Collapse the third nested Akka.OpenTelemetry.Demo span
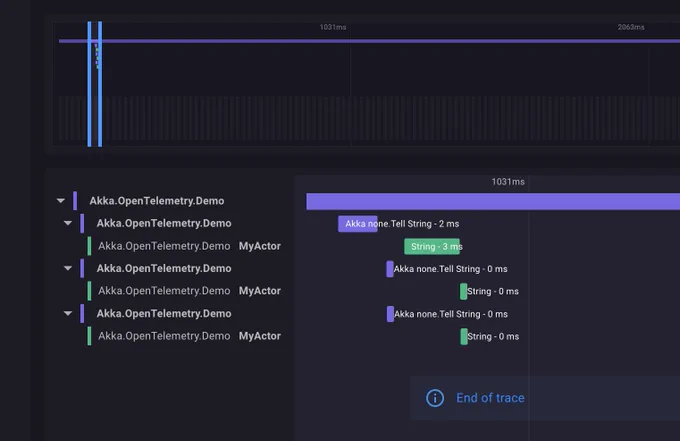 68,314
